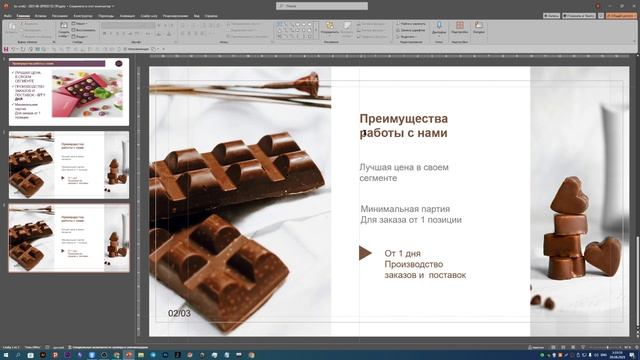This screenshot has height=360, width=640.
Task: Open the Select (Выделить) dropdown
Action: click(406, 36)
